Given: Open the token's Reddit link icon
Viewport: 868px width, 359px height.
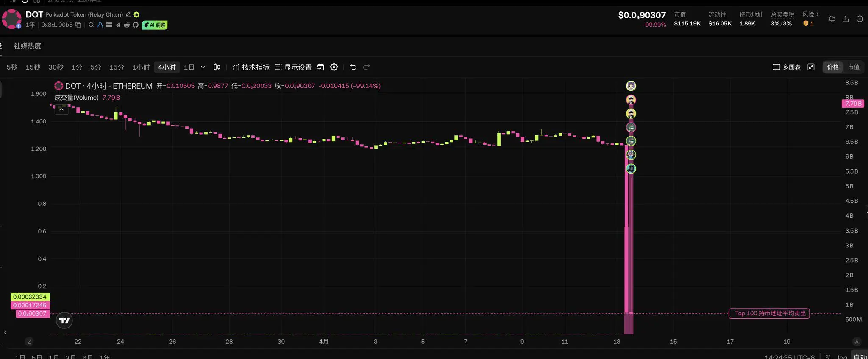Looking at the screenshot, I should [127, 25].
